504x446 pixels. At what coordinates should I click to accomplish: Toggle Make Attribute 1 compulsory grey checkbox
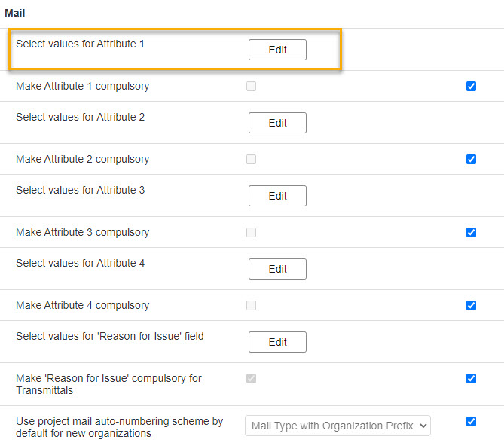pos(251,86)
